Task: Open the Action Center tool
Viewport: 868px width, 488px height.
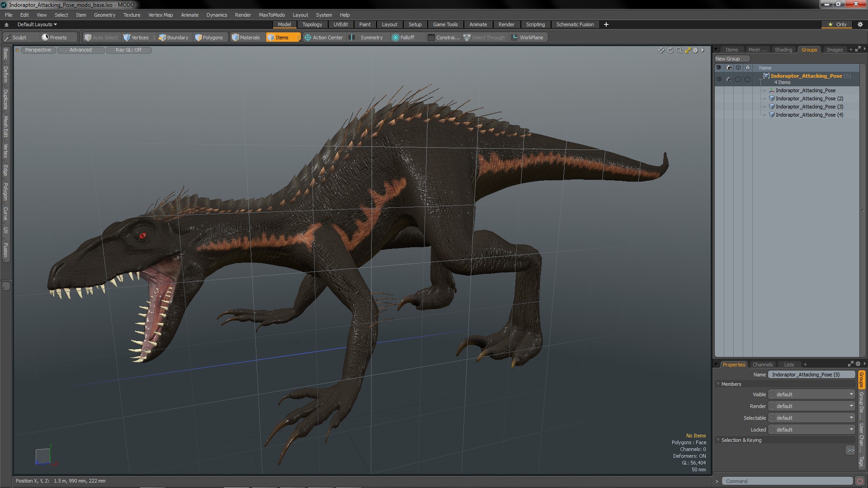Action: 324,38
